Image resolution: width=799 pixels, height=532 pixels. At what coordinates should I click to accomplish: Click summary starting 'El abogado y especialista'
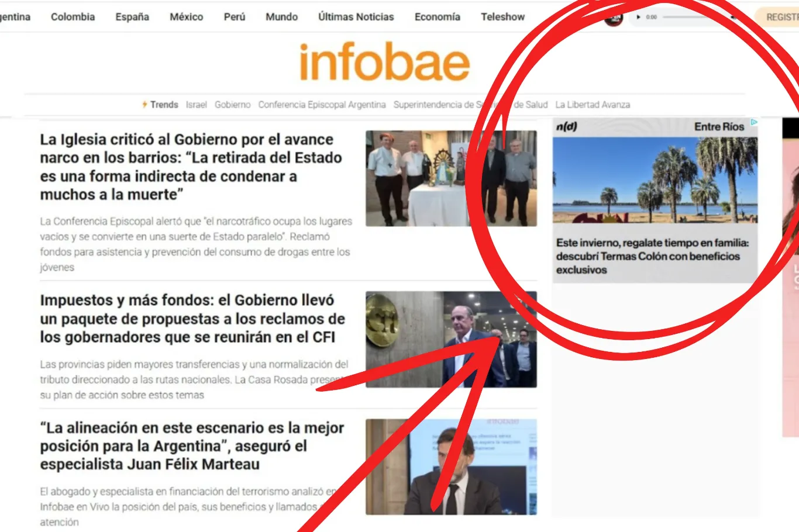coord(187,507)
